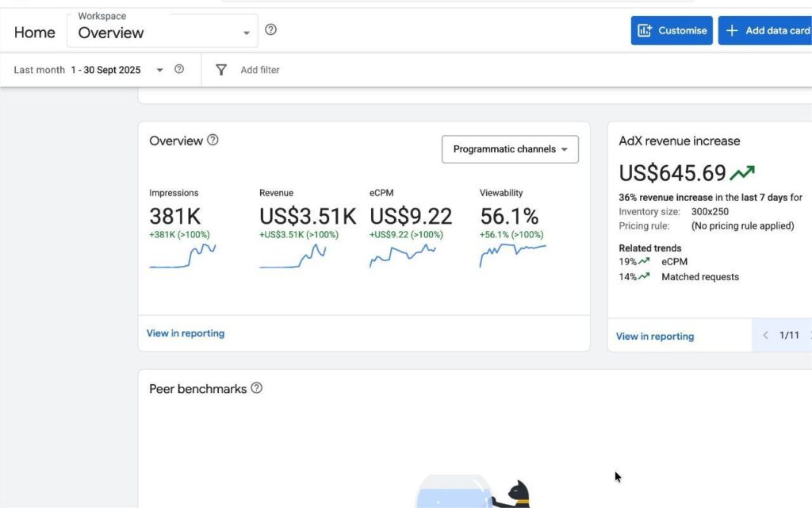Open the Workspace Overview dropdown
This screenshot has width=812, height=508.
(163, 32)
